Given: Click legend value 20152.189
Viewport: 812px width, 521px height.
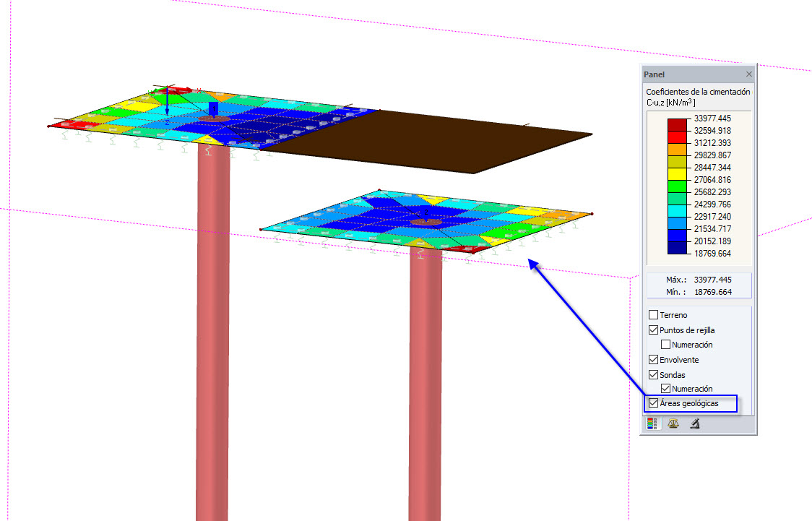Looking at the screenshot, I should pyautogui.click(x=712, y=241).
